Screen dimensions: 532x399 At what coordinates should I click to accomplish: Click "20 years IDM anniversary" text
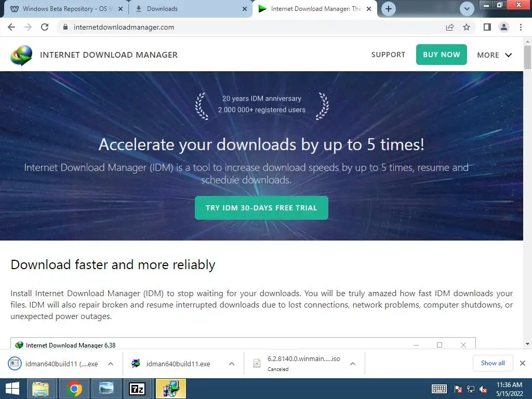262,98
